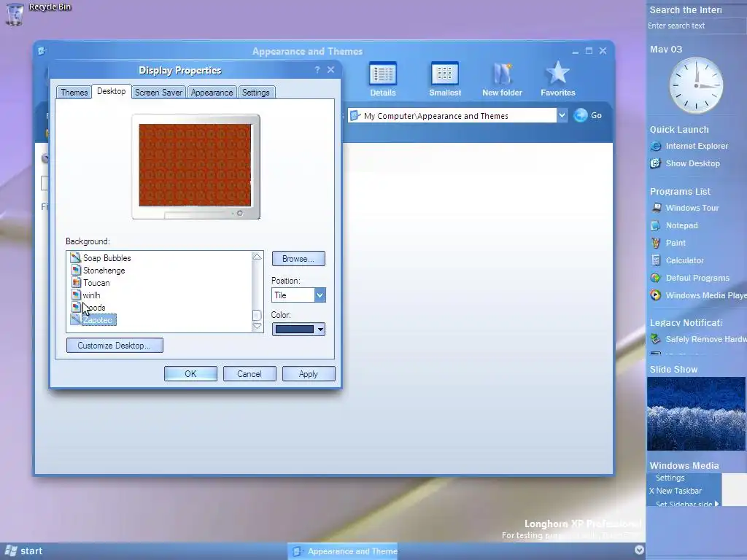Click the Browse... button
747x560 pixels.
pos(298,259)
